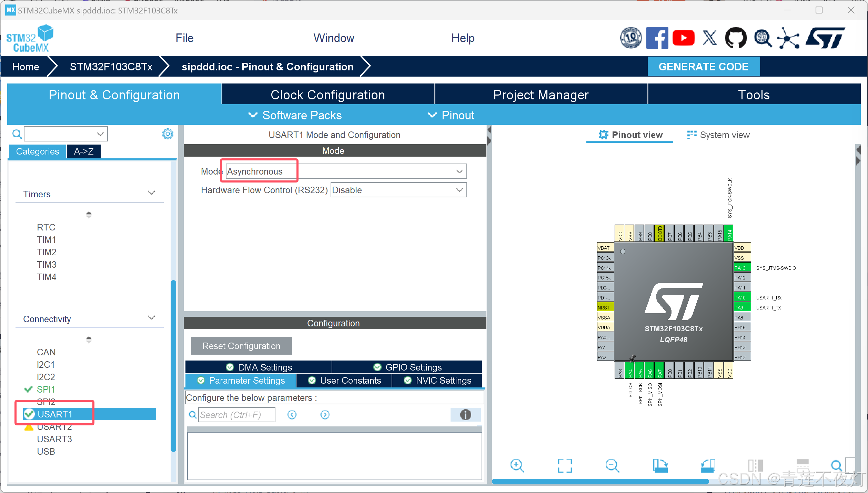This screenshot has width=868, height=493.
Task: Rotate the chip view clockwise icon
Action: tap(660, 465)
